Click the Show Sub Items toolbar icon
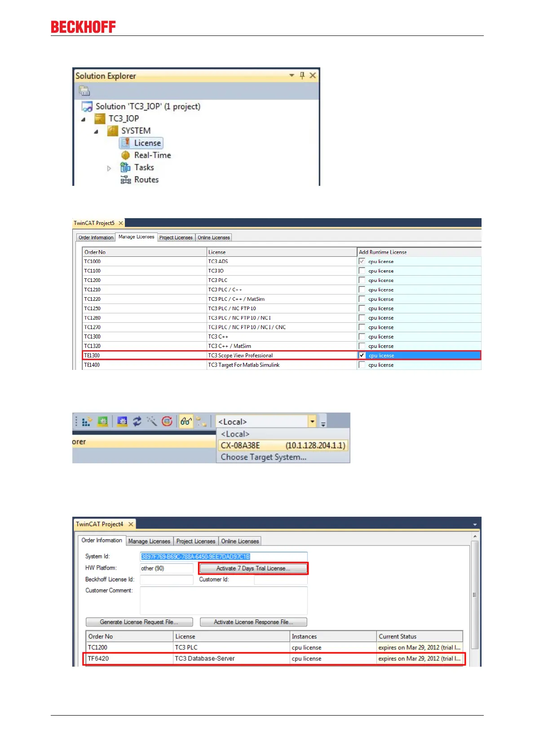535x756 pixels. tap(202, 422)
